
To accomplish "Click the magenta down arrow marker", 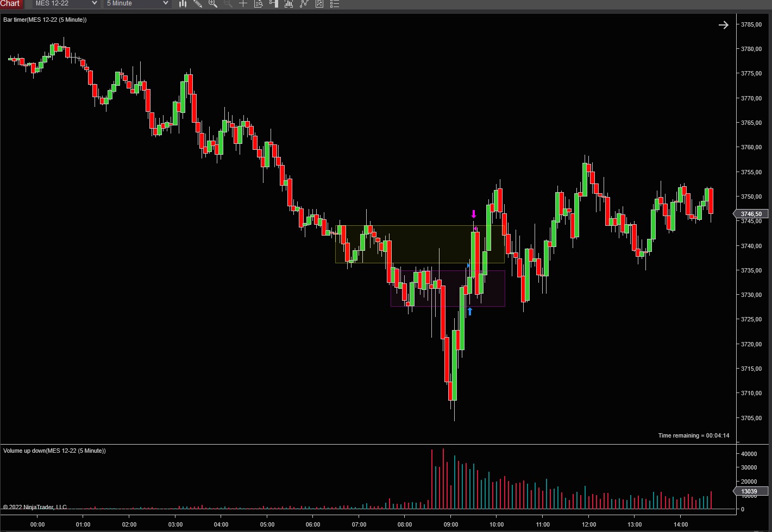I will tap(474, 214).
